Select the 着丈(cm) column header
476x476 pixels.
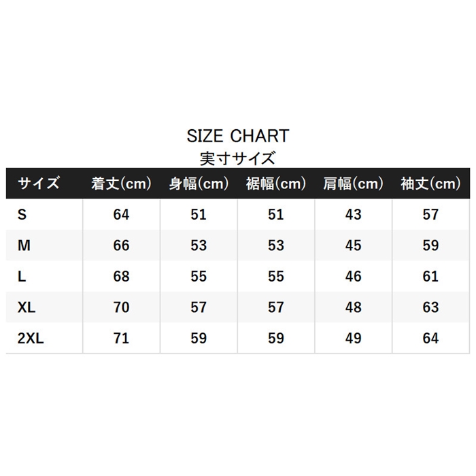point(121,184)
